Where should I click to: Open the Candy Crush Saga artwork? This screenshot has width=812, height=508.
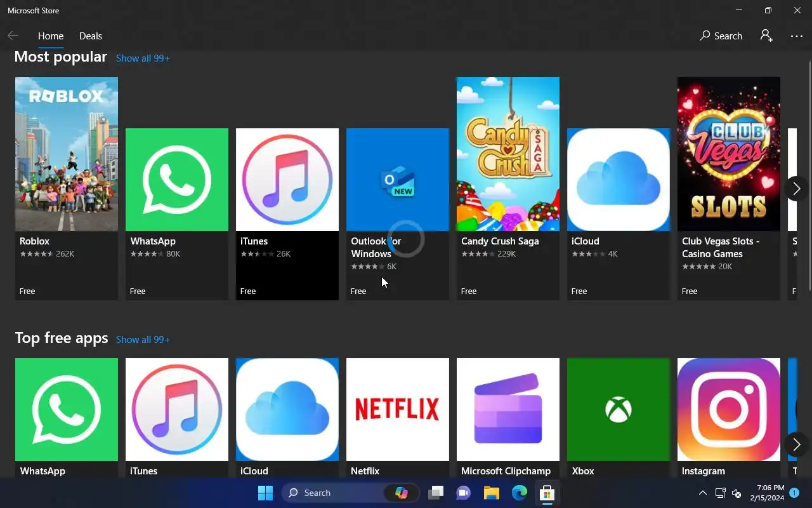click(x=508, y=154)
